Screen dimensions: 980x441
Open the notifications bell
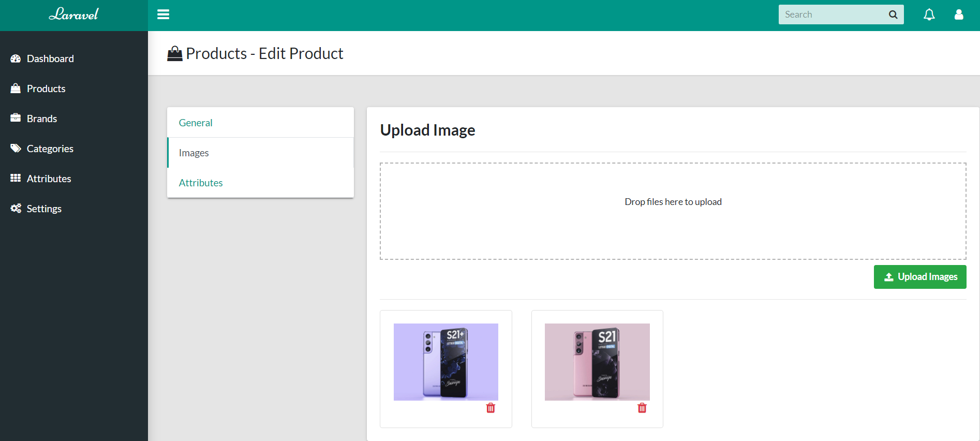pyautogui.click(x=929, y=14)
